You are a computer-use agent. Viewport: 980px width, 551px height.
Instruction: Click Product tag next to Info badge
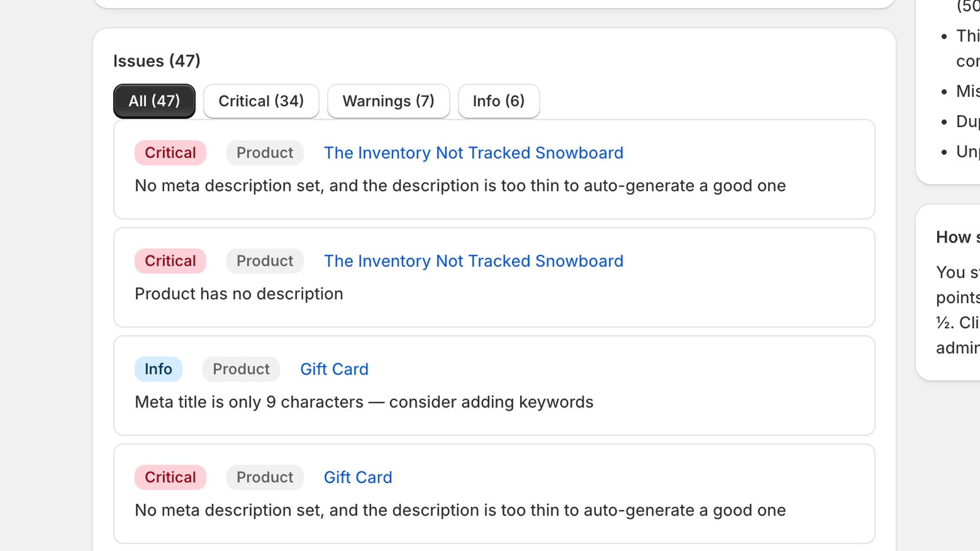pyautogui.click(x=241, y=369)
